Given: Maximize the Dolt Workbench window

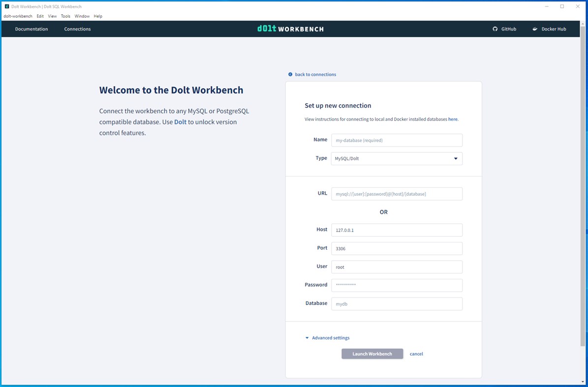Looking at the screenshot, I should pyautogui.click(x=562, y=6).
